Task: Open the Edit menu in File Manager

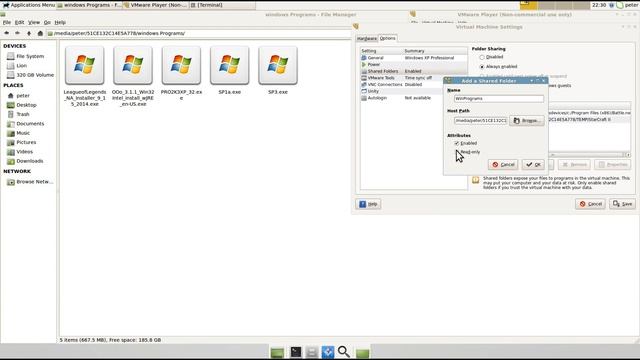Action: [x=20, y=22]
